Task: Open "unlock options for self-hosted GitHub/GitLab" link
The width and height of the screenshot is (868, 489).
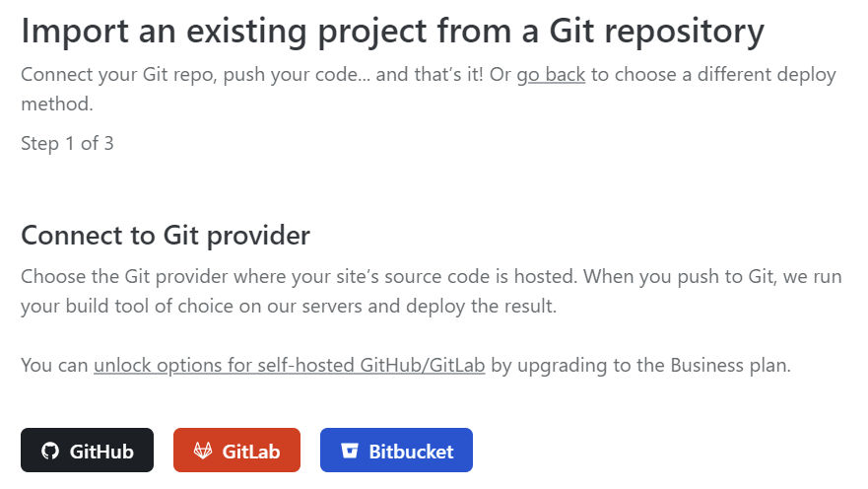Action: click(289, 366)
